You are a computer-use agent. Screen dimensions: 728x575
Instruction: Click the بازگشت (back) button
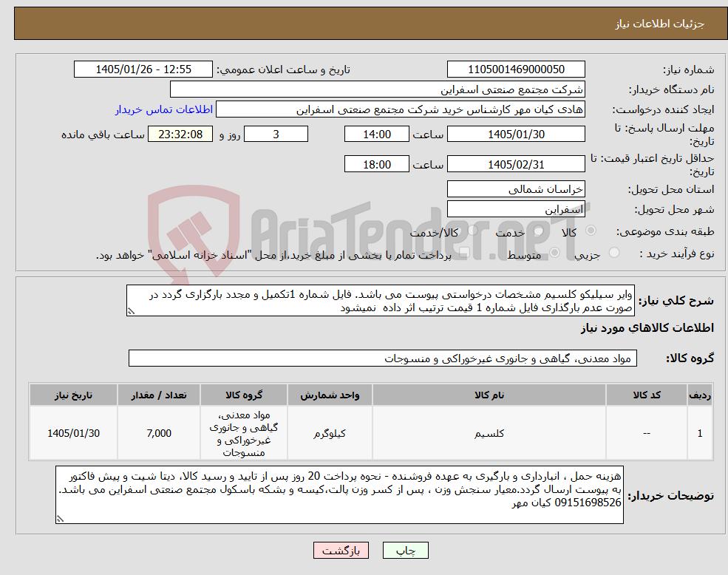[x=341, y=551]
